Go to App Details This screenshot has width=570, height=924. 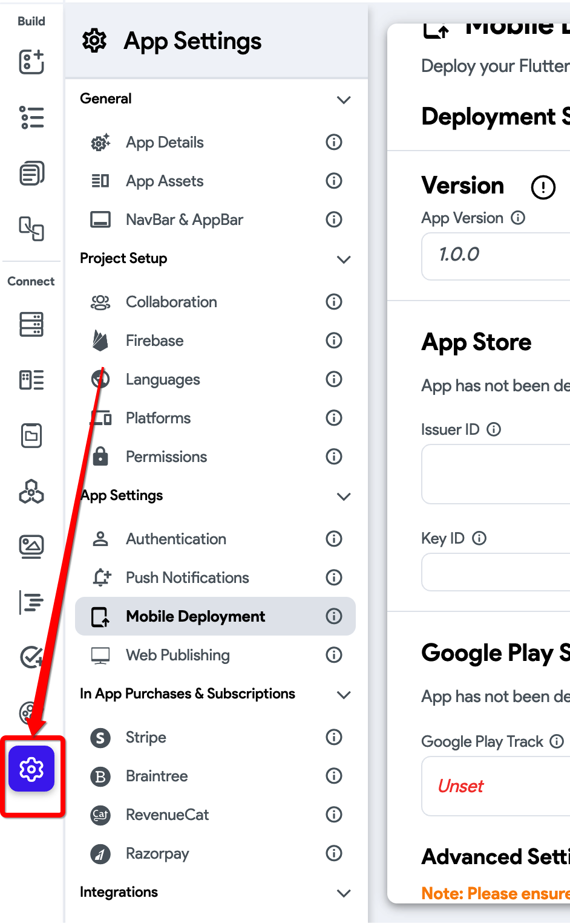(x=215, y=142)
